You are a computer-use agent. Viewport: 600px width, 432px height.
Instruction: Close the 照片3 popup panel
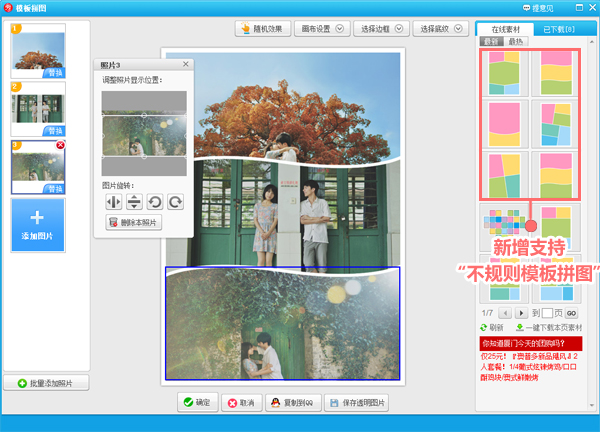pyautogui.click(x=185, y=64)
